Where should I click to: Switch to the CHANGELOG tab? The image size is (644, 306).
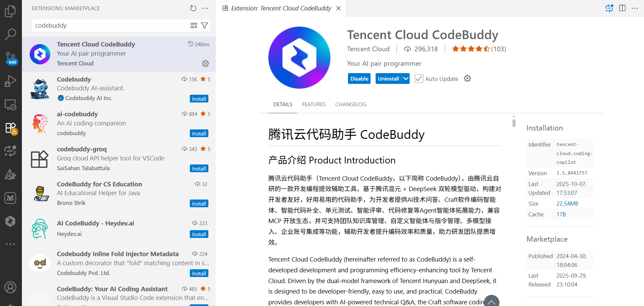[x=351, y=104]
